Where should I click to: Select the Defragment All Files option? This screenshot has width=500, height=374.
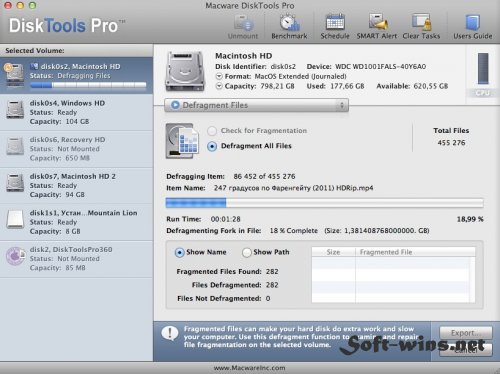point(212,146)
